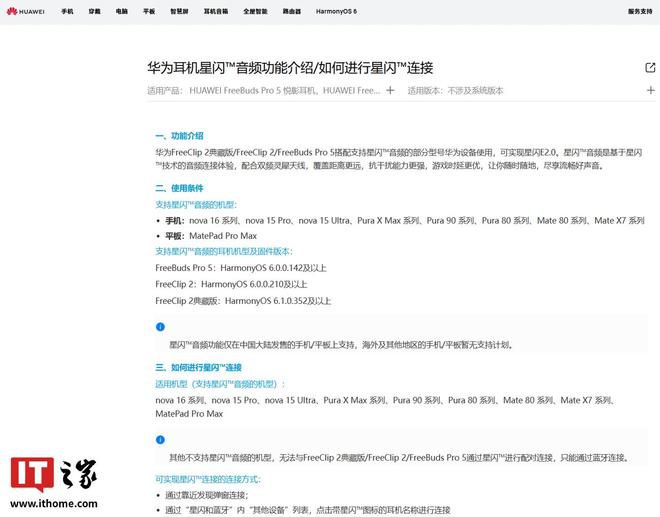Click the 三、如何进行星闪连接 heading
660x517 pixels.
point(198,367)
